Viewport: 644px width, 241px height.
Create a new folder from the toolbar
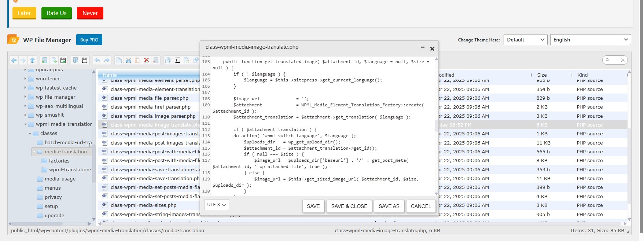[x=45, y=60]
